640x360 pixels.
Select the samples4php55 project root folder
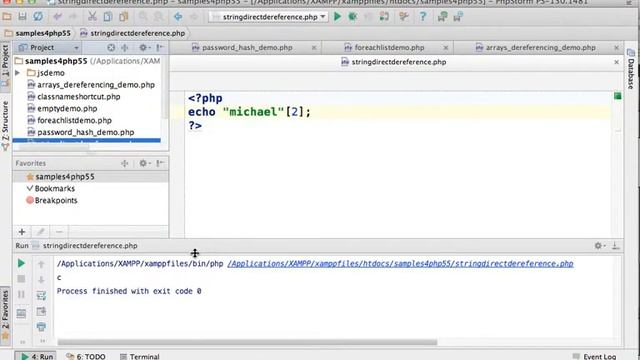point(56,61)
